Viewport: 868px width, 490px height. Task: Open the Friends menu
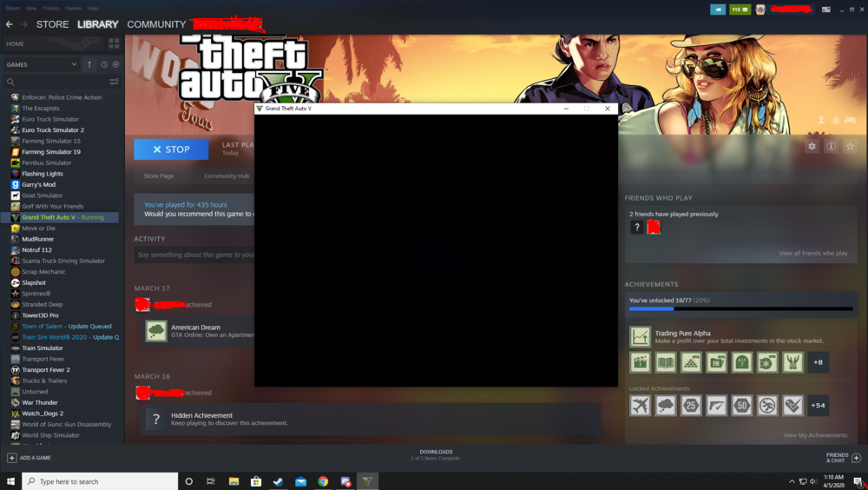tap(50, 8)
